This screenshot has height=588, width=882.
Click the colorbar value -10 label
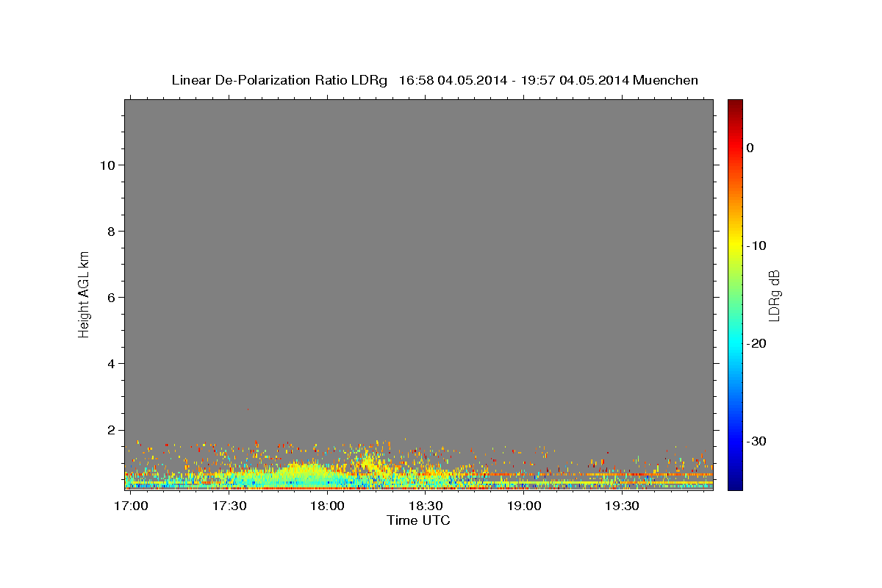[756, 245]
